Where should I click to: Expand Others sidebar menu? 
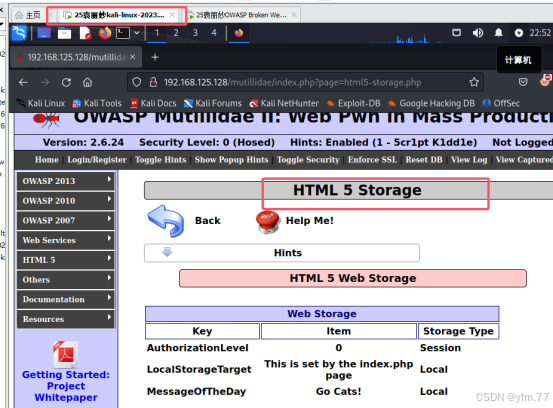(x=66, y=280)
